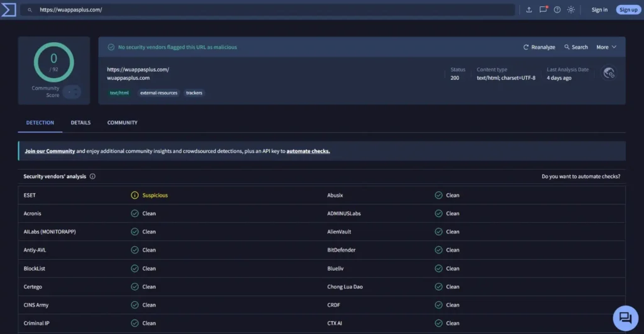Image resolution: width=644 pixels, height=334 pixels.
Task: Click the Search button in summary bar
Action: (x=576, y=47)
